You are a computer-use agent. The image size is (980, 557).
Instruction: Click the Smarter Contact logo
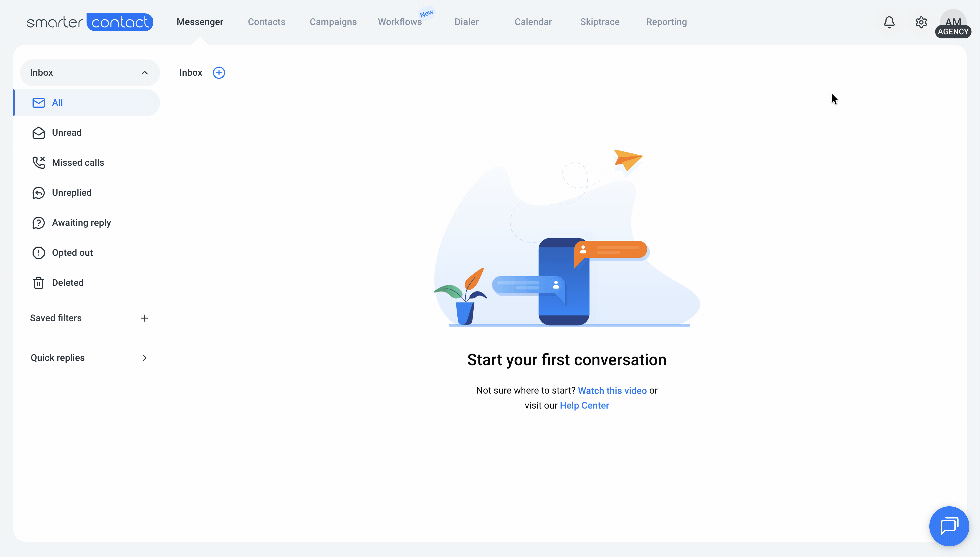point(89,22)
